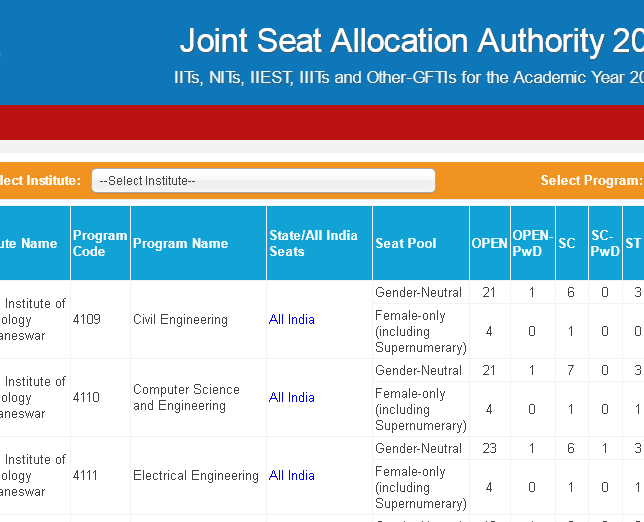
Task: Click the Program Name column header
Action: [181, 243]
